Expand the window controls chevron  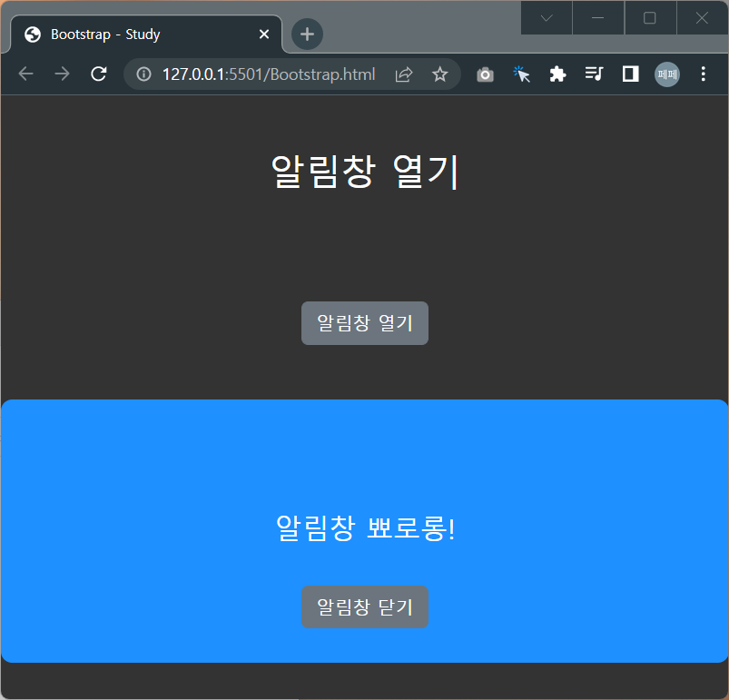(x=546, y=17)
